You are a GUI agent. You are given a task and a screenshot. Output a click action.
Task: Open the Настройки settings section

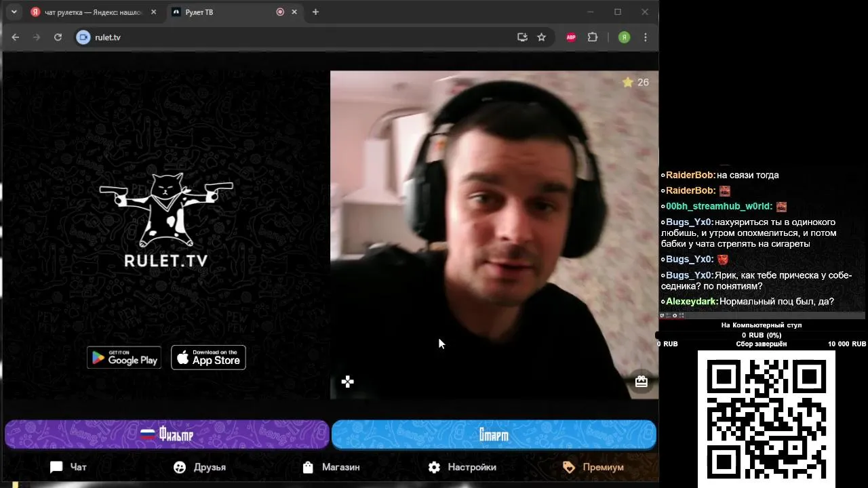pos(462,467)
